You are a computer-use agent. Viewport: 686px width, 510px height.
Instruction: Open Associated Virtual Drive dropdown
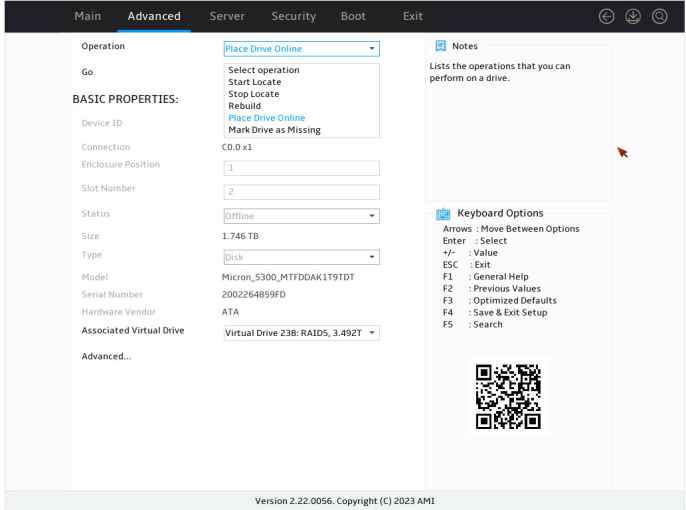301,333
